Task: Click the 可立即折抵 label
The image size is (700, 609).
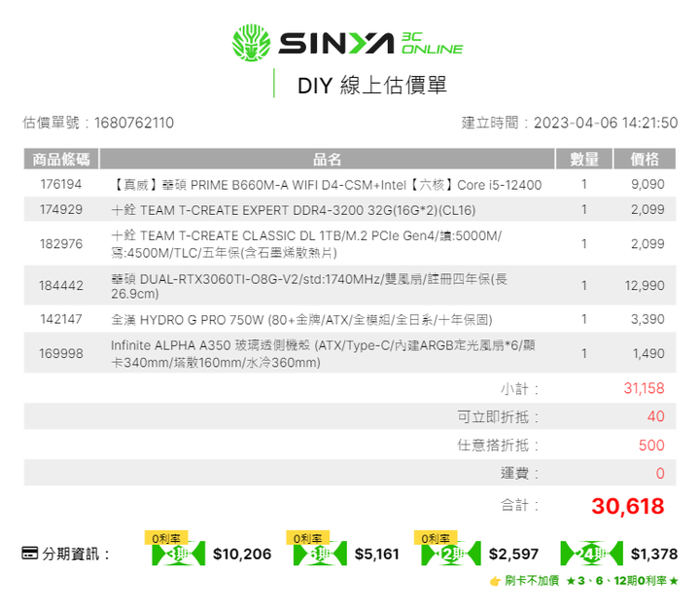Action: click(x=498, y=417)
